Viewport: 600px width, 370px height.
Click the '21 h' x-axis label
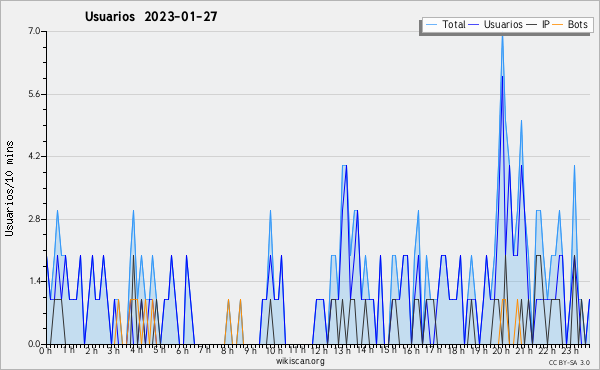pos(524,351)
